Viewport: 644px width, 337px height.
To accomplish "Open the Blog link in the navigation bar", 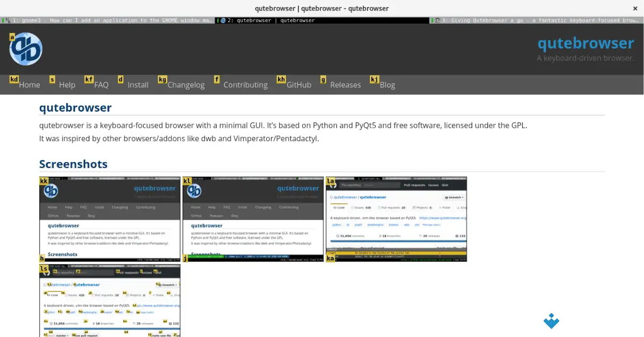I will point(387,84).
